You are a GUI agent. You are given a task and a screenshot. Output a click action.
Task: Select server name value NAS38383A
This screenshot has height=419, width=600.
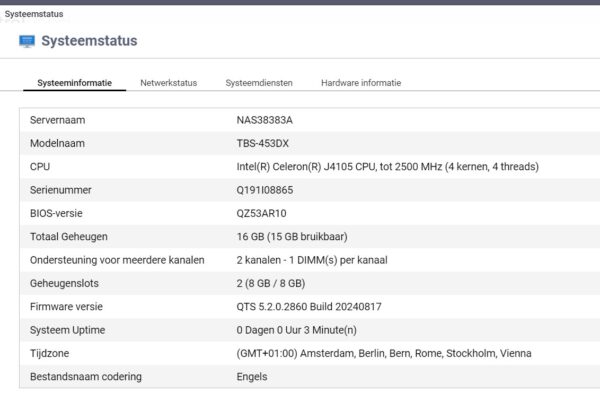265,120
